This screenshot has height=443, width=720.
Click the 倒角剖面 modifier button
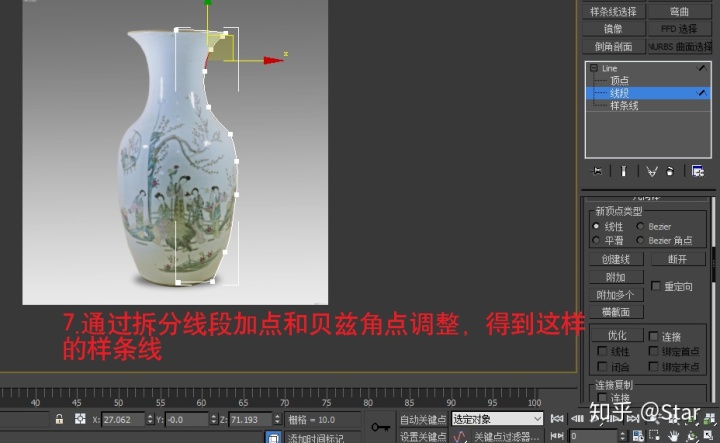[x=613, y=46]
